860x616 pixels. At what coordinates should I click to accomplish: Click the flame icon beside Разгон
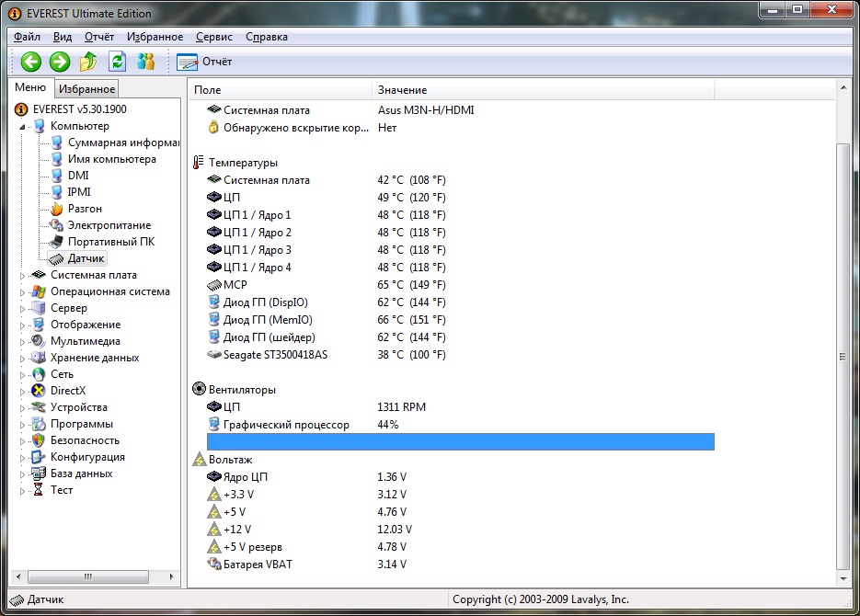[56, 209]
